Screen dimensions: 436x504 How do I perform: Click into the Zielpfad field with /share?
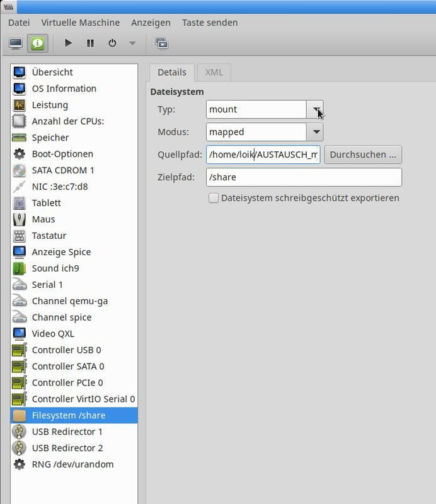304,177
